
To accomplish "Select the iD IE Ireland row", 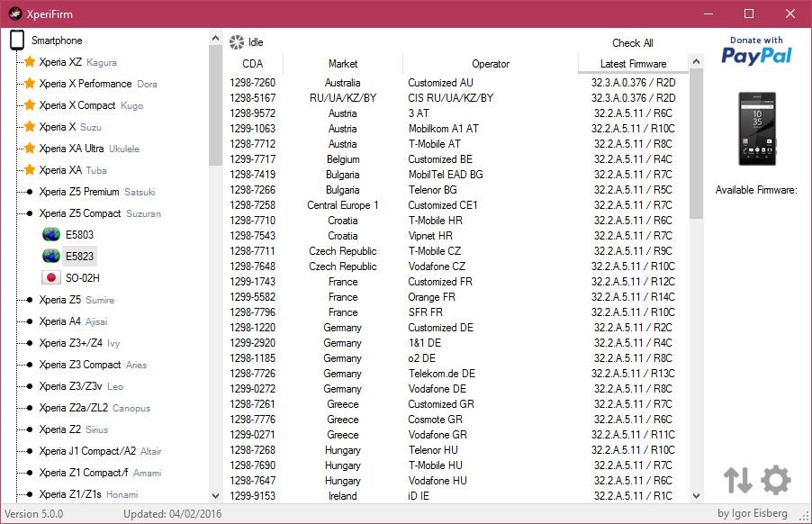I will [456, 495].
